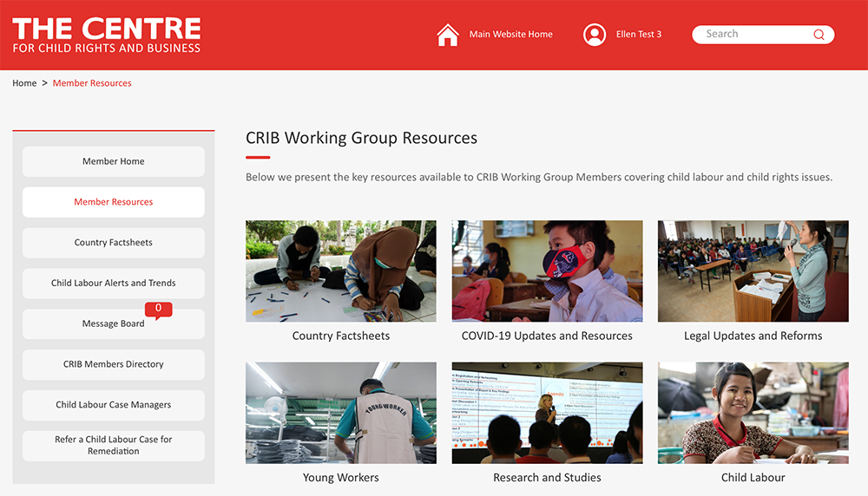Screen dimensions: 868x496
Task: Click the red notification badge on Message Board
Action: 158,309
